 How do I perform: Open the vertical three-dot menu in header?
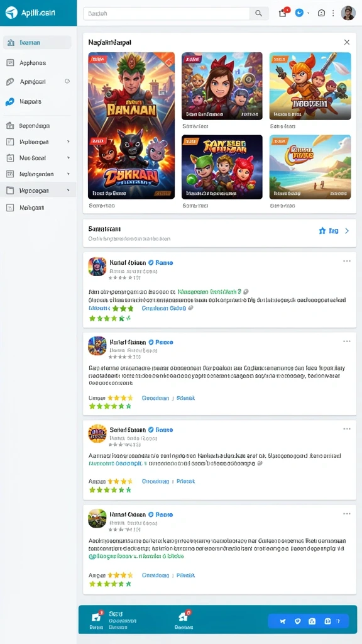[333, 13]
